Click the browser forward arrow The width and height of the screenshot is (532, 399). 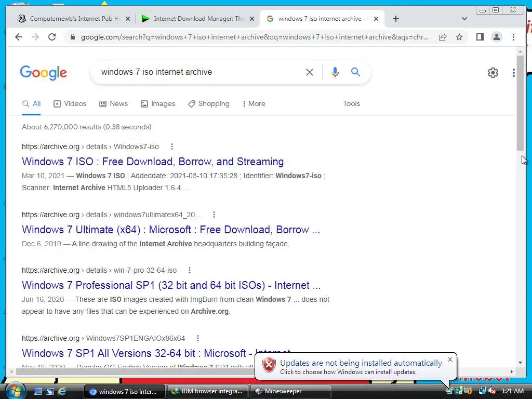click(35, 37)
